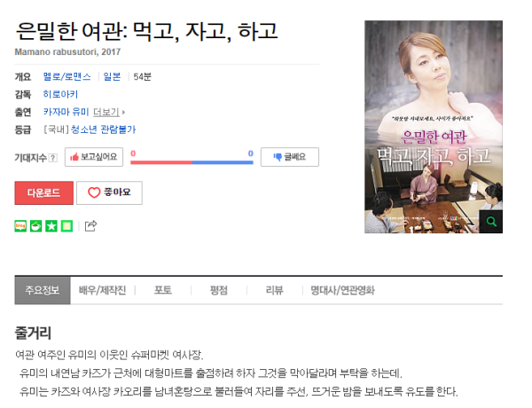Screen dimensions: 532x408
Task: Click the red-blue 기대지수 ratio bar
Action: 192,162
